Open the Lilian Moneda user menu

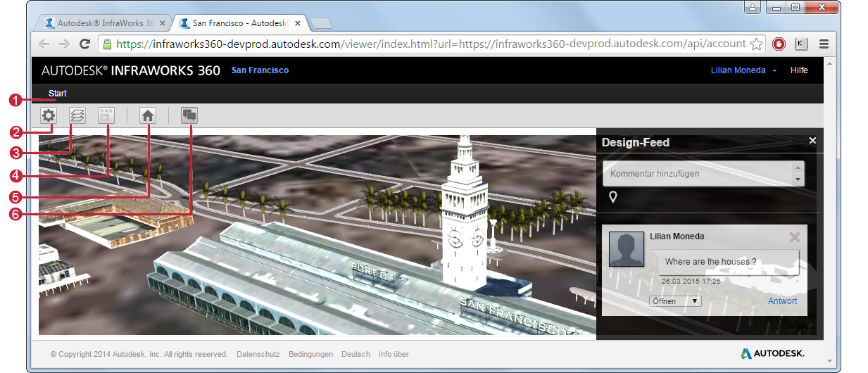coord(744,70)
